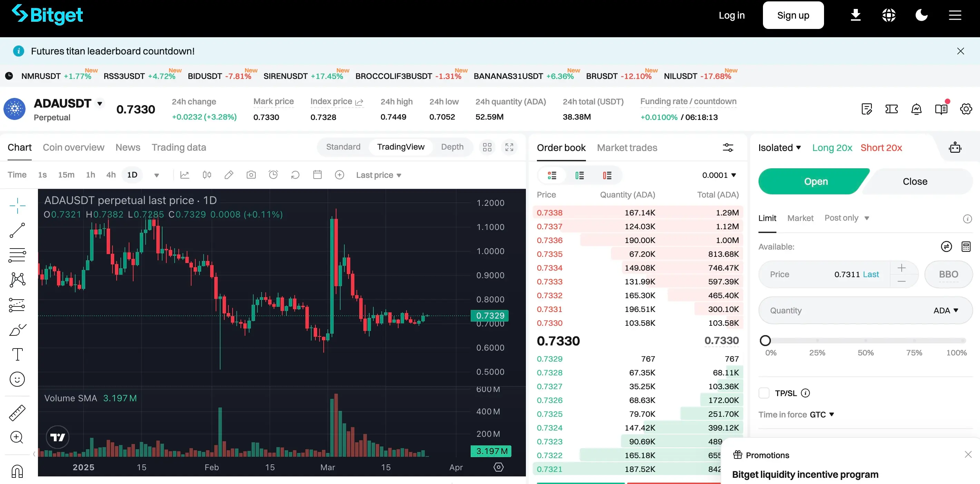Click the Sign up button

tap(793, 15)
